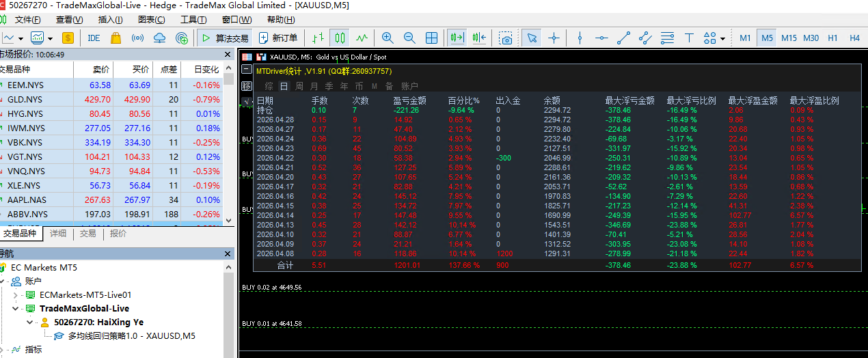Screen dimensions: 868x358
Task: Click the gold dollar sign icon
Action: 68,38
